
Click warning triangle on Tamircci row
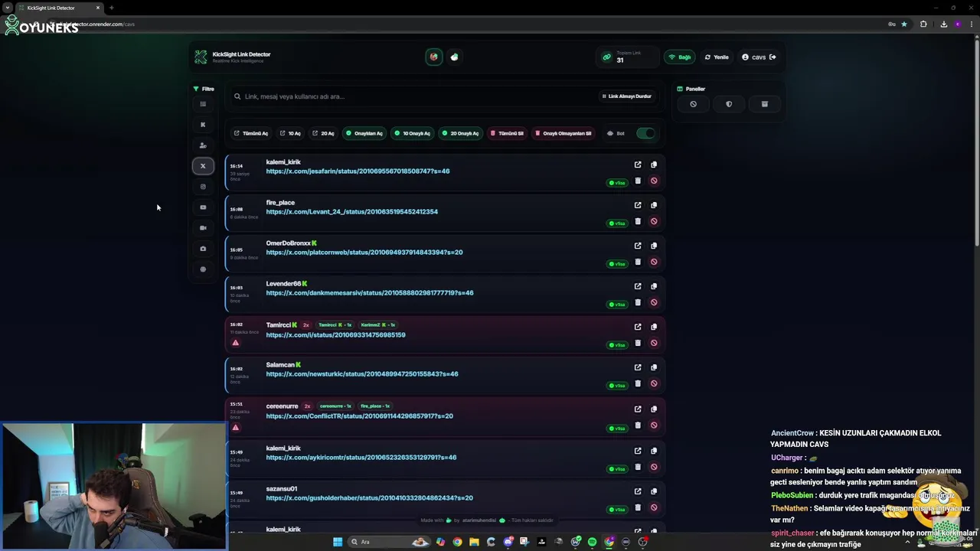pos(236,343)
